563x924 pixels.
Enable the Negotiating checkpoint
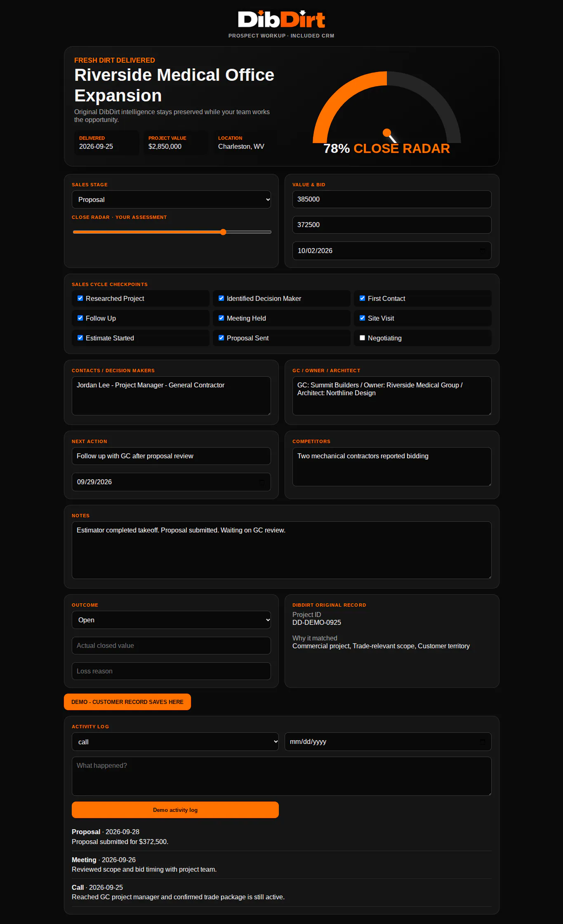(x=362, y=338)
